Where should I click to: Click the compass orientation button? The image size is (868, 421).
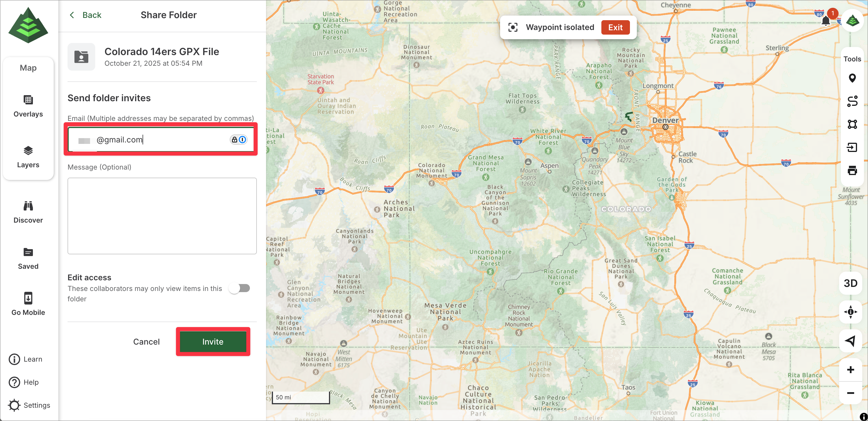[850, 312]
